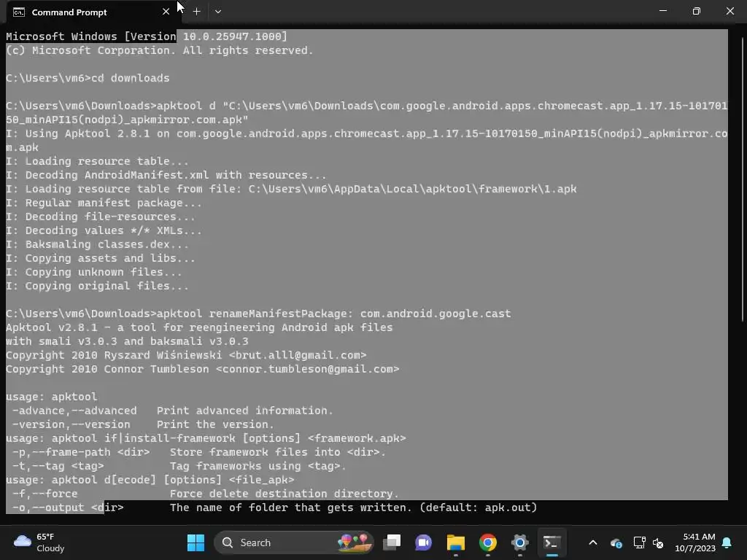Click the 'Microsoft Windows [Version' header text
The height and width of the screenshot is (560, 747).
tap(91, 36)
